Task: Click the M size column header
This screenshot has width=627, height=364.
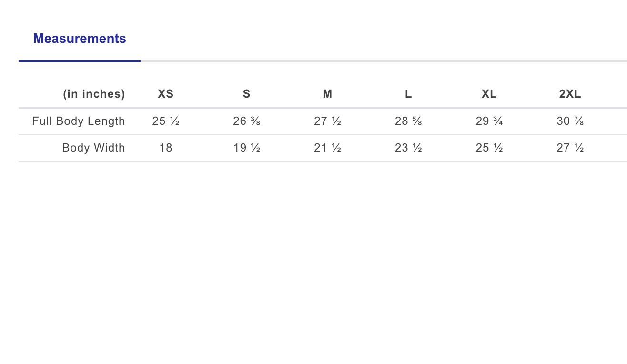Action: pos(327,94)
